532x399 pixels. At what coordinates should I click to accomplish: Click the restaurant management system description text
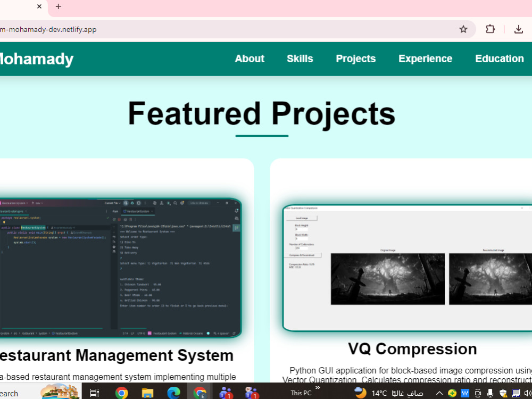(118, 377)
